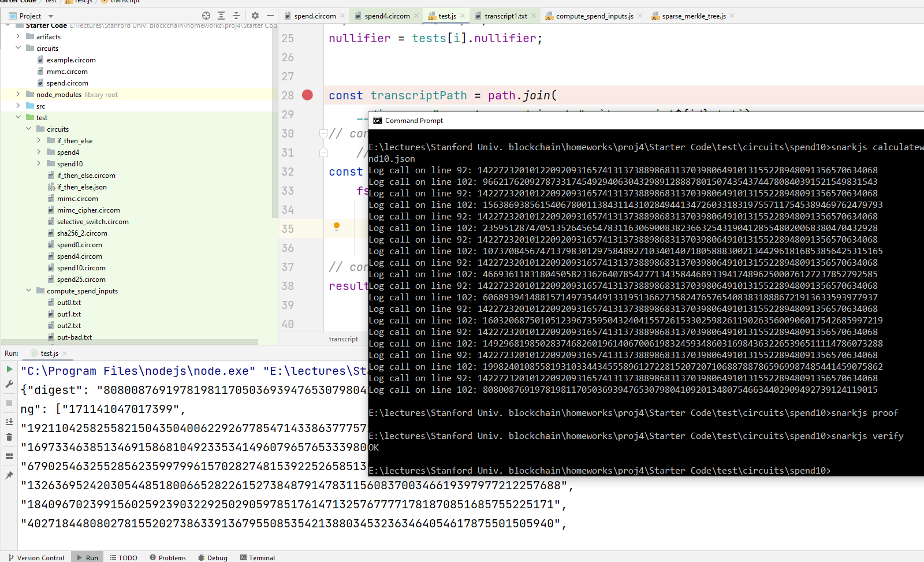Click the locate/select opened file crosshair icon
Screen dimensions: 924x562
[206, 16]
